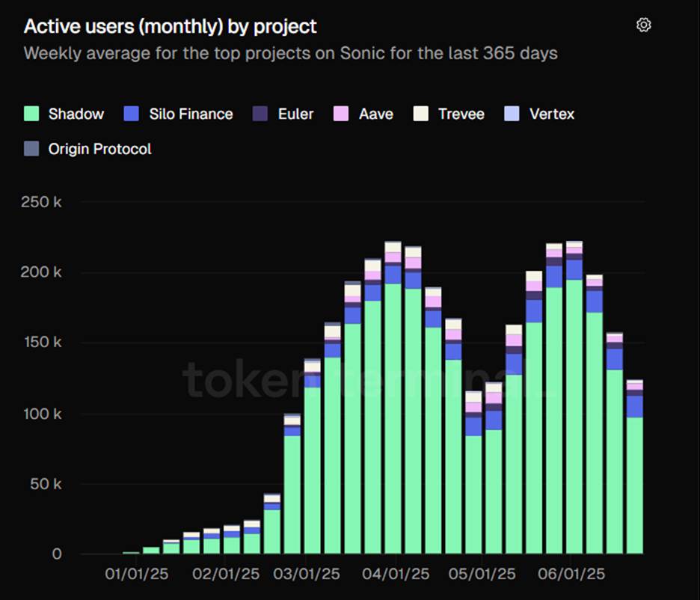
Task: Toggle Shadow series in legend
Action: [76, 114]
